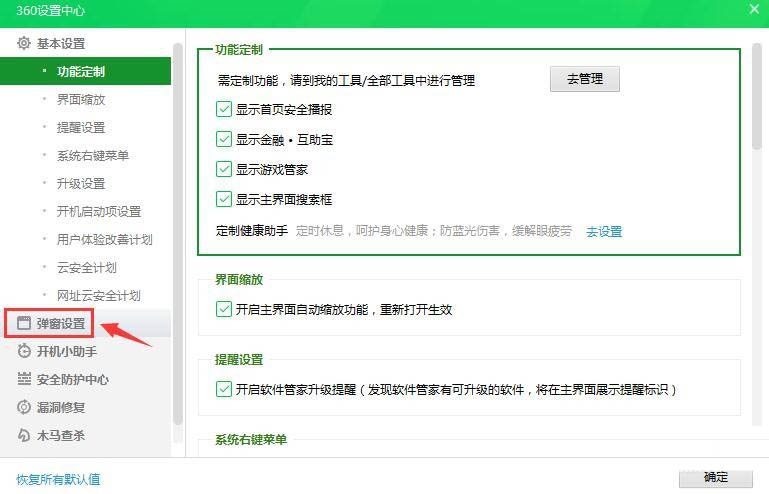Viewport: 769px width, 494px height.
Task: Click the 漏洞修复 icon
Action: click(24, 408)
